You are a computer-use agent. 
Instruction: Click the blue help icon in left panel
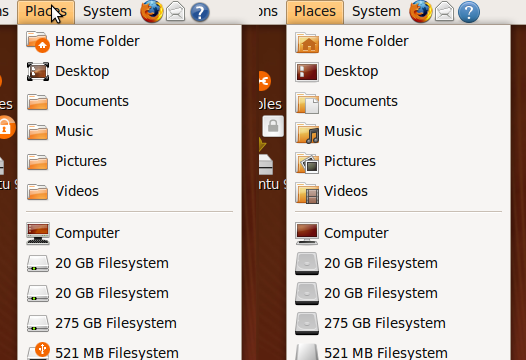pos(200,12)
